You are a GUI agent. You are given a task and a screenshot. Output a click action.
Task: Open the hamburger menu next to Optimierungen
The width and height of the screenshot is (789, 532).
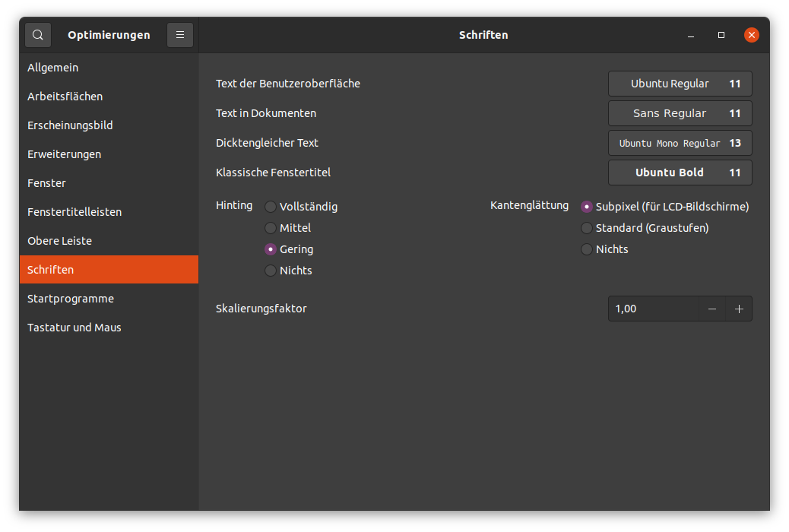[x=179, y=34]
